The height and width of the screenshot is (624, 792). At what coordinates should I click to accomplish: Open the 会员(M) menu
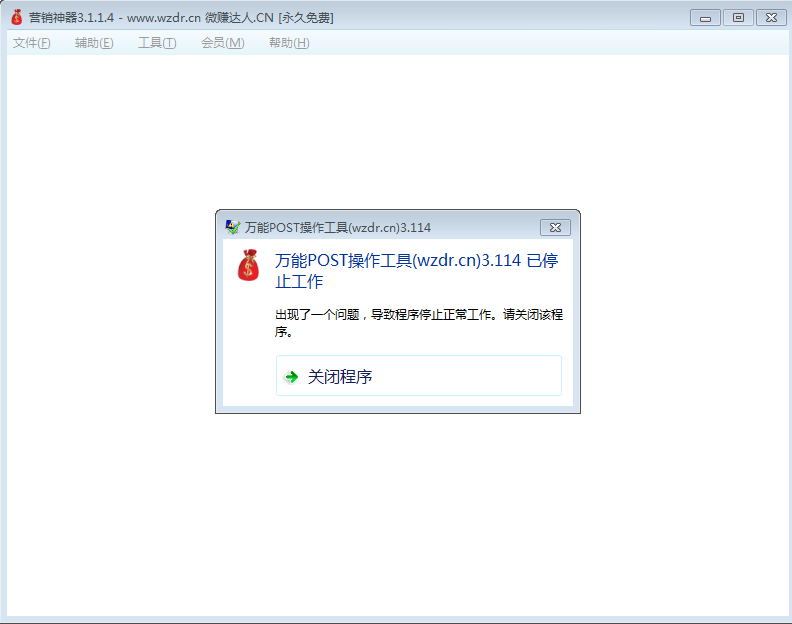(x=222, y=43)
